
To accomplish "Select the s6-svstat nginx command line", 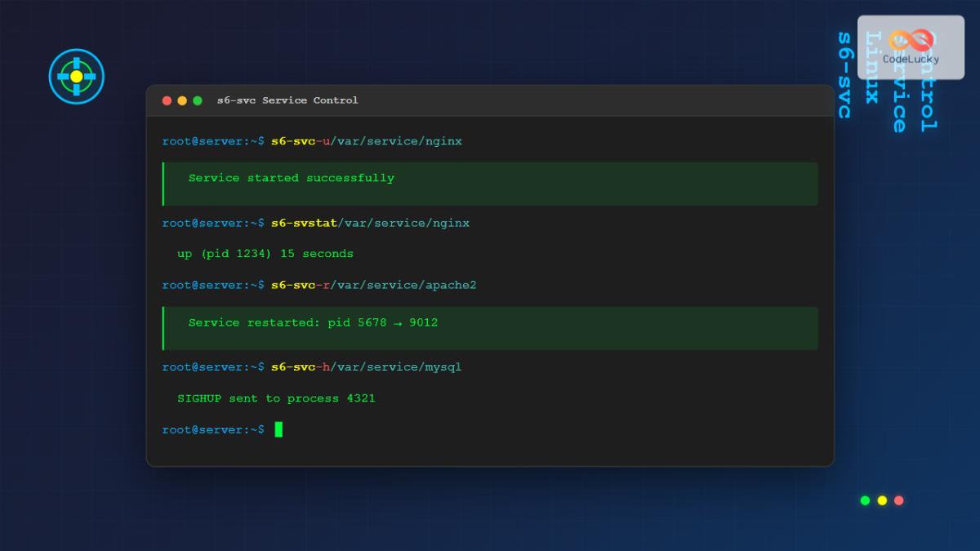I will (316, 222).
